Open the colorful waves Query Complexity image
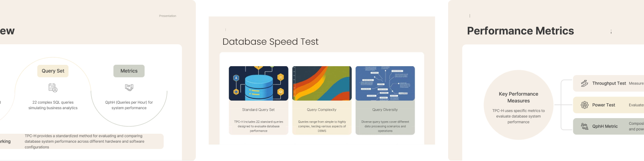 pyautogui.click(x=322, y=83)
